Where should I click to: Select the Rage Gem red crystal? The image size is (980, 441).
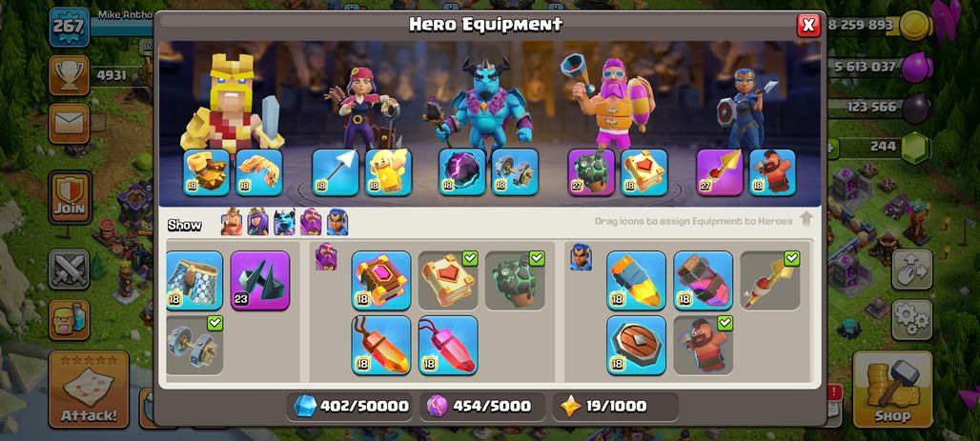coord(381,346)
